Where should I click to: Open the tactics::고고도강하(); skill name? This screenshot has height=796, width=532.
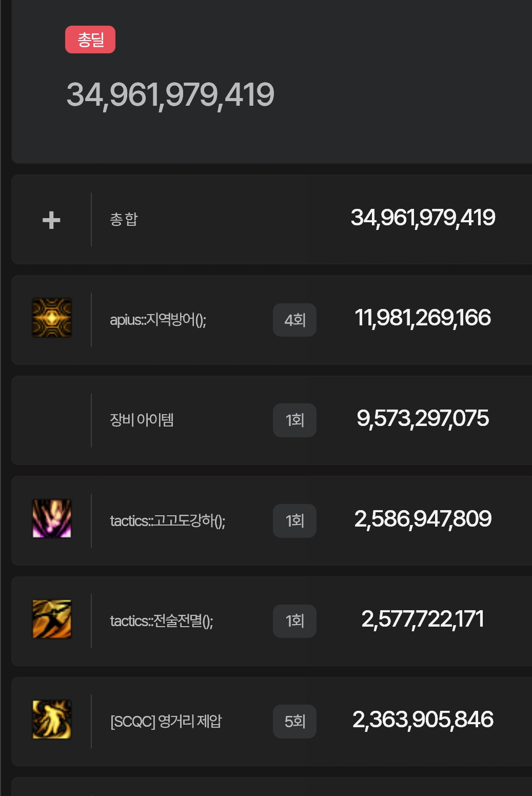pyautogui.click(x=168, y=521)
